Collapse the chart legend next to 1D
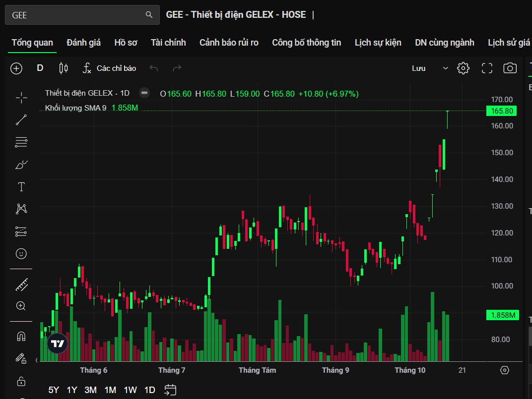 pos(144,93)
